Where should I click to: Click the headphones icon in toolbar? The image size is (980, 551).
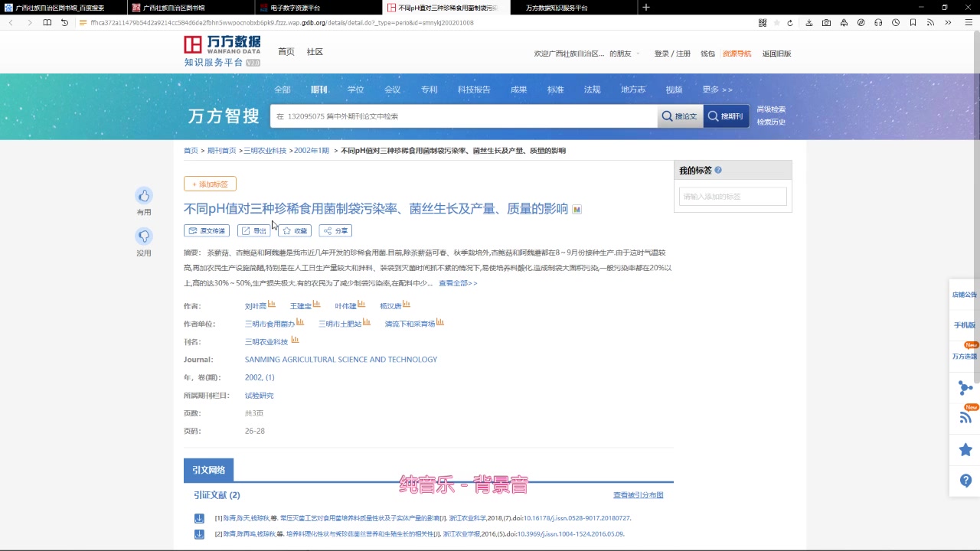tap(878, 23)
